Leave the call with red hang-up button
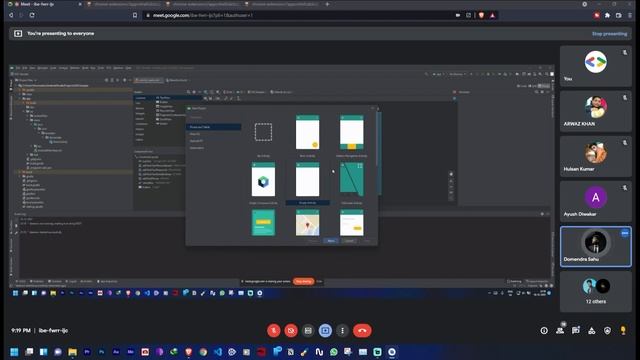This screenshot has width=640, height=360. (362, 331)
